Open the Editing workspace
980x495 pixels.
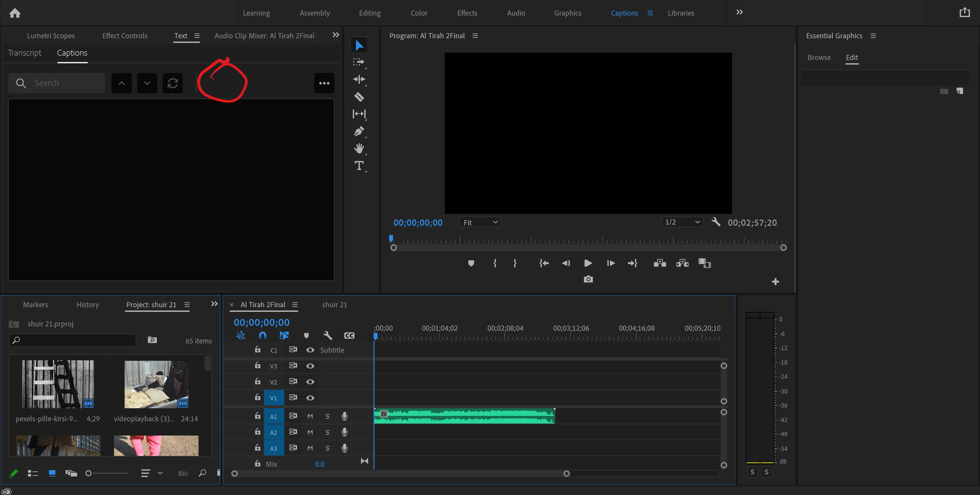coord(369,13)
